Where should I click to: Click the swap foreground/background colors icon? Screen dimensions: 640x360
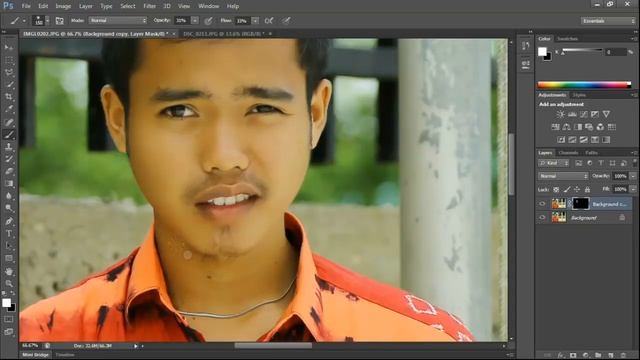click(12, 293)
